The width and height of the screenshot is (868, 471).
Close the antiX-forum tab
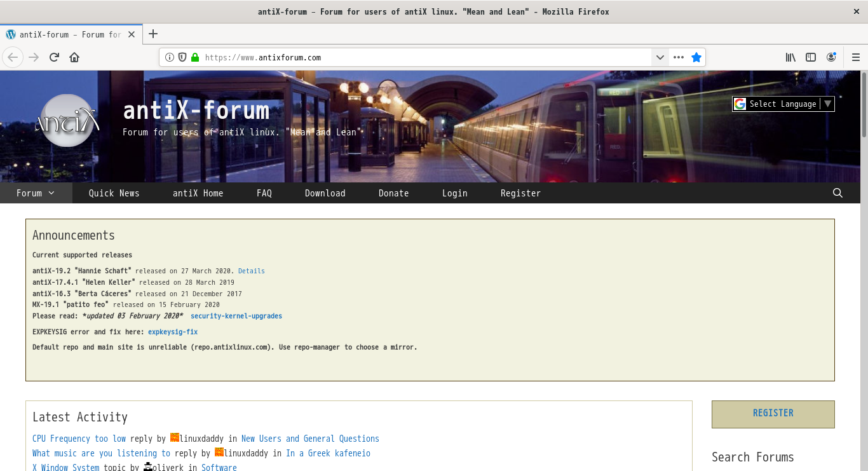[132, 34]
